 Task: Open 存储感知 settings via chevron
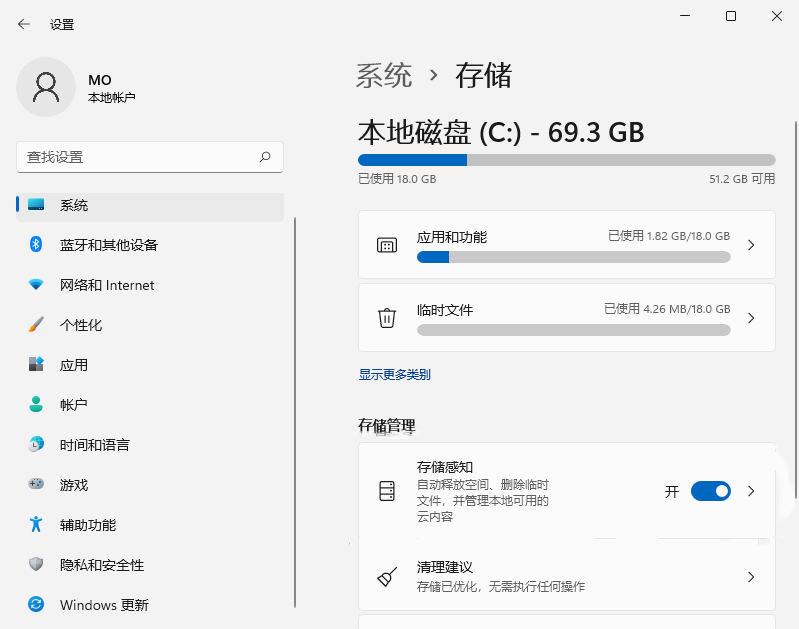tap(751, 491)
